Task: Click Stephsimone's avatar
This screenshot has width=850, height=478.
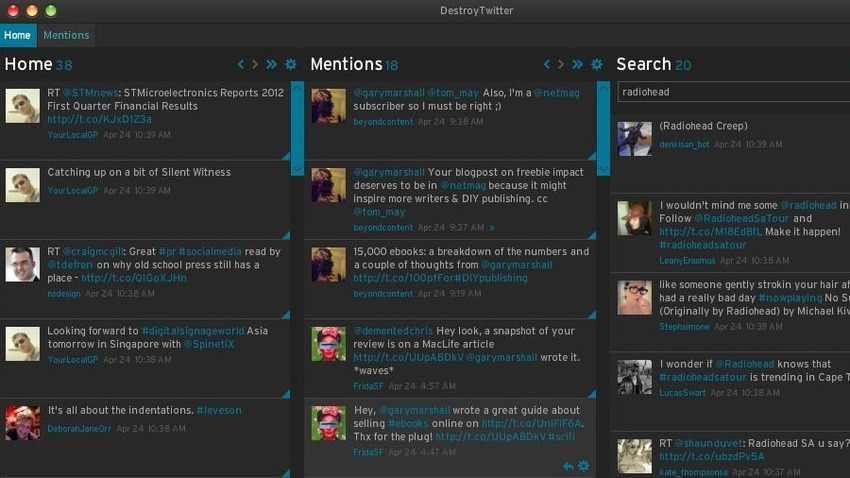Action: point(635,298)
